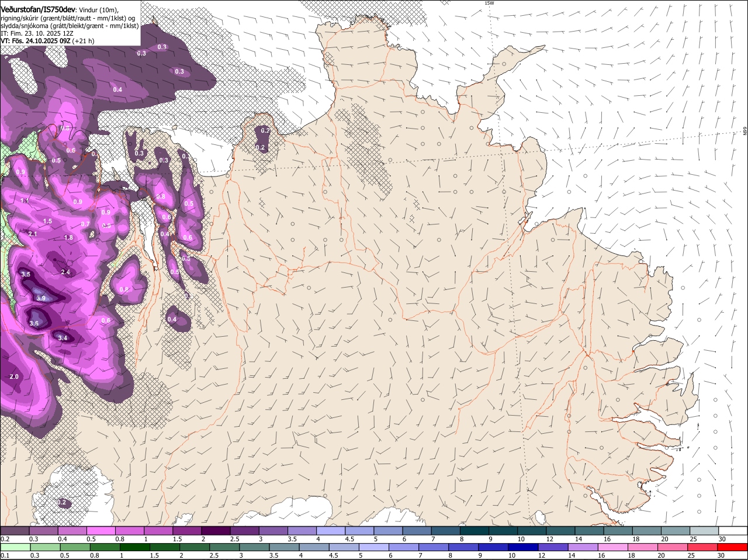Pick the upper legend light grey swatch between 25 and 30
Screen dimensions: 748x560
point(704,531)
